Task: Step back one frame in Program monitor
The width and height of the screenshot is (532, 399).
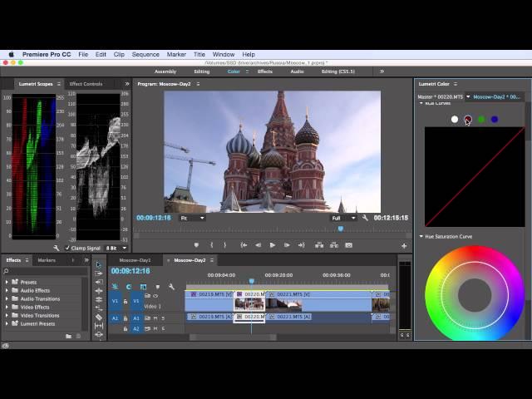Action: (259, 245)
